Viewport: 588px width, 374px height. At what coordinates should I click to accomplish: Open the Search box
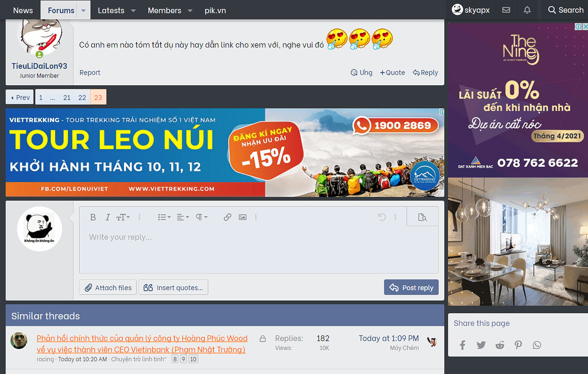coord(565,10)
